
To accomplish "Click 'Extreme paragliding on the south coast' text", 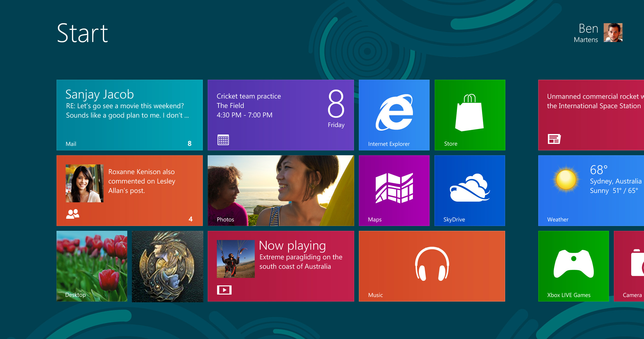I will 301,261.
